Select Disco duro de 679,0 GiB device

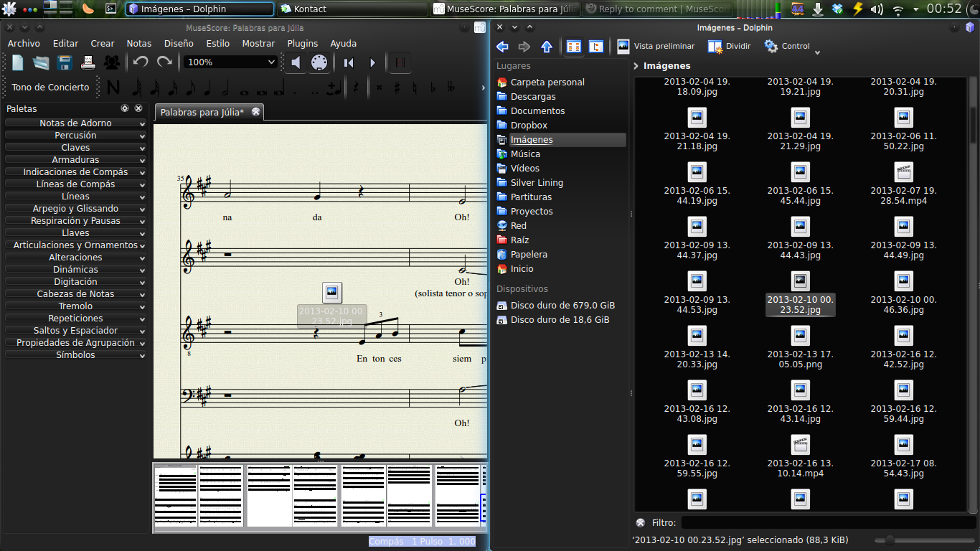[x=561, y=306]
